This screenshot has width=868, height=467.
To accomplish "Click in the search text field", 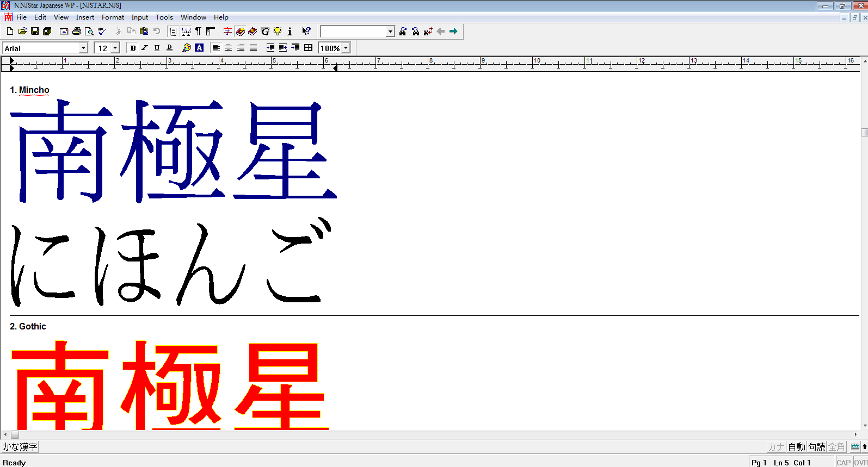I will pos(353,32).
